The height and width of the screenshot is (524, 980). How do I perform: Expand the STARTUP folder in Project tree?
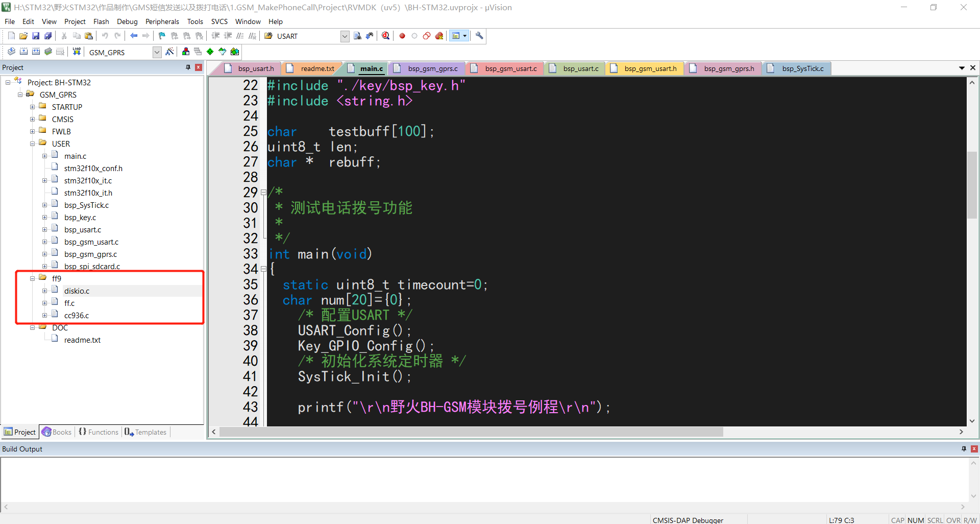32,107
